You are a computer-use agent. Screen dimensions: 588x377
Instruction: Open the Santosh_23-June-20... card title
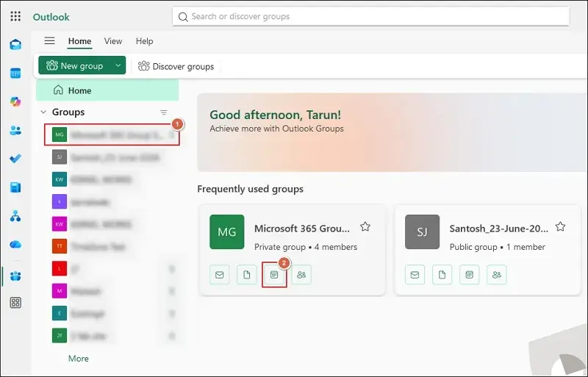pyautogui.click(x=499, y=229)
